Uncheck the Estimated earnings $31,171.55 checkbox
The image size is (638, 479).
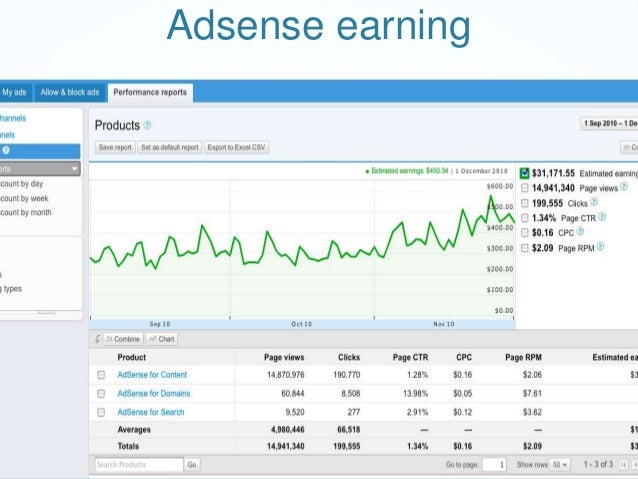click(x=524, y=173)
